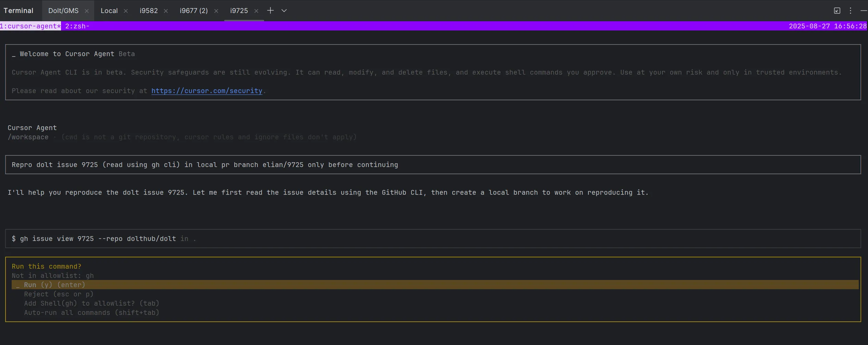
Task: Open the terminal options kebab menu
Action: coord(850,11)
